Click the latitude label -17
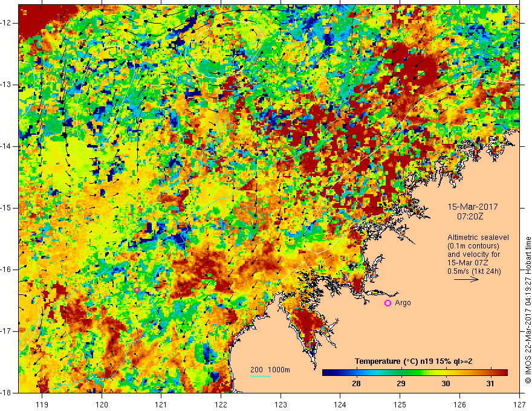This screenshot has width=532, height=411. [7, 331]
